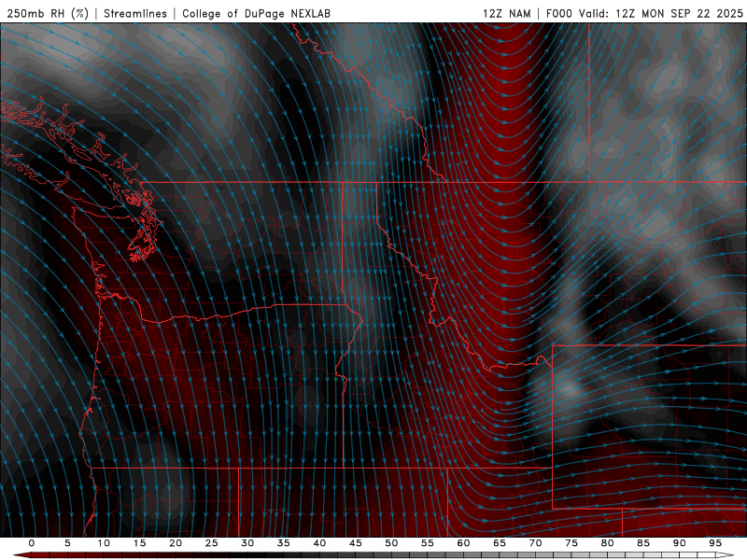Click the colorbar label '85'
Screen dimensions: 747x560
pyautogui.click(x=643, y=543)
